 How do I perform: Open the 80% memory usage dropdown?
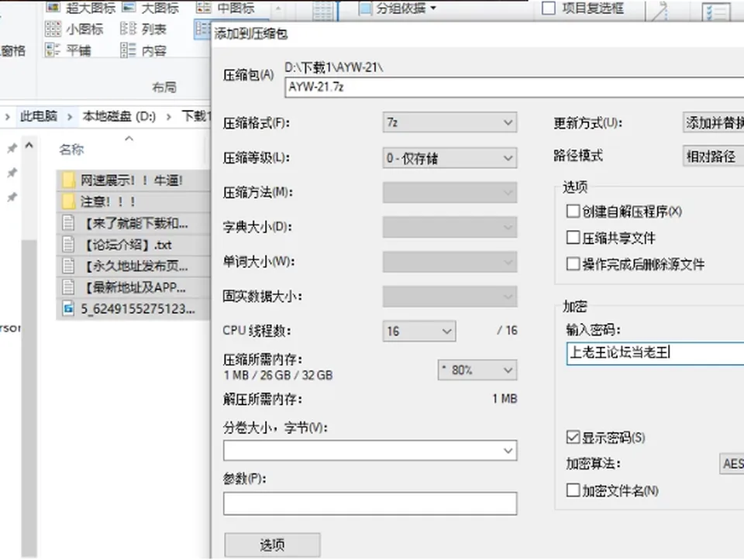477,370
